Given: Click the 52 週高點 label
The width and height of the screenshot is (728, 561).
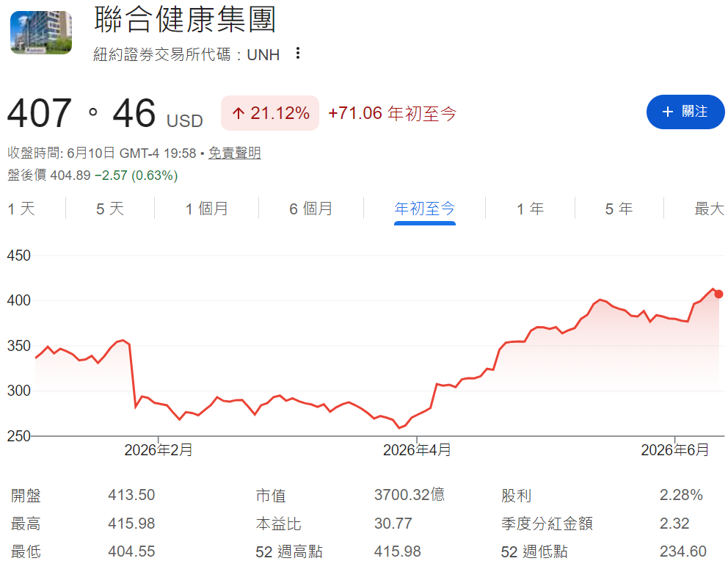Looking at the screenshot, I should point(289,551).
